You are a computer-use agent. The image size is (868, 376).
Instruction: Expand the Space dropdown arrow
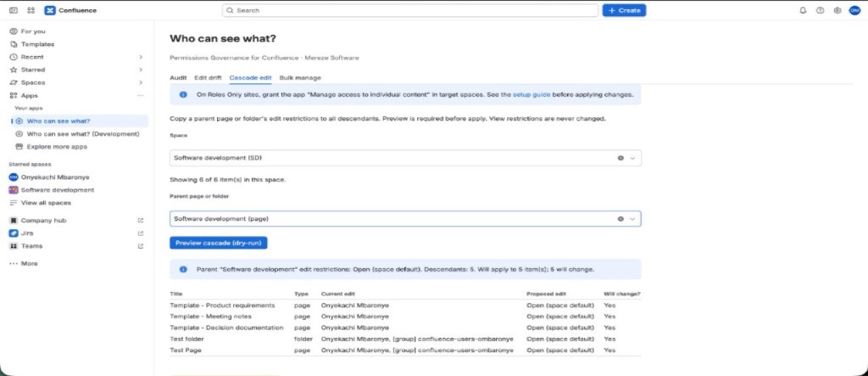click(x=632, y=158)
